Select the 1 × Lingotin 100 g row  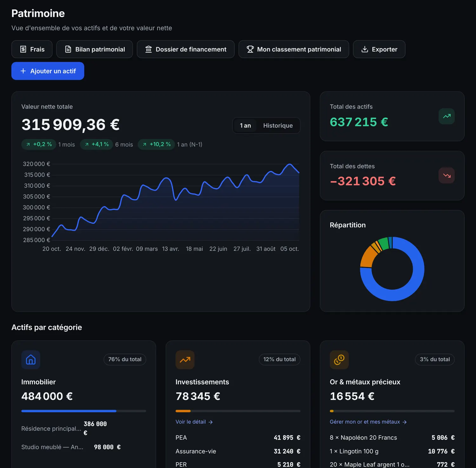(392, 451)
